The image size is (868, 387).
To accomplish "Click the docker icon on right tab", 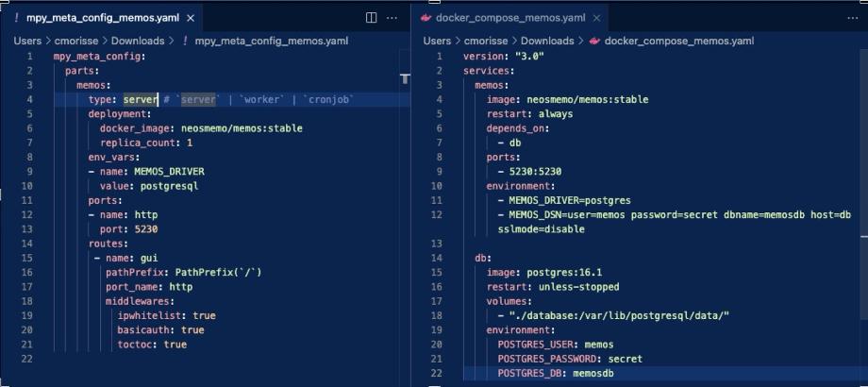I will [426, 18].
